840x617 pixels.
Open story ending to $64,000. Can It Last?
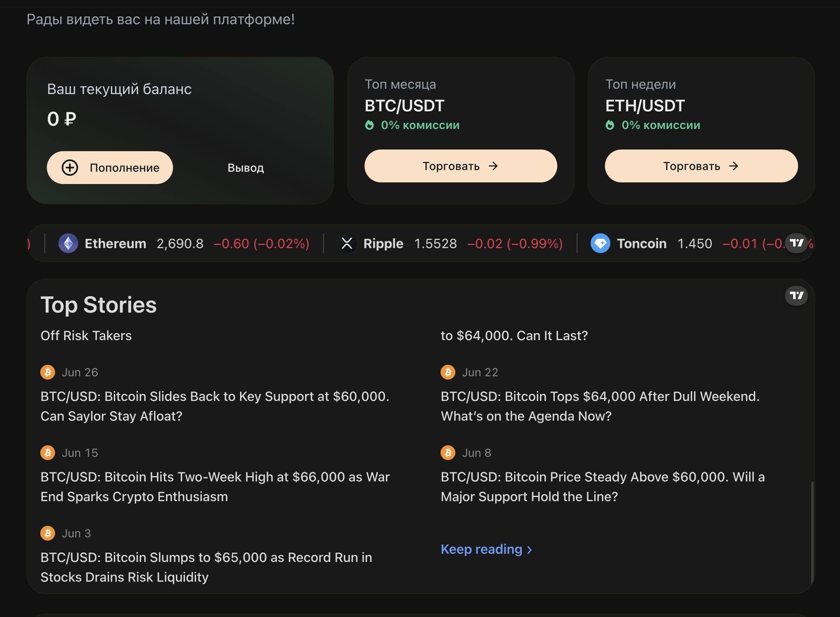(515, 336)
